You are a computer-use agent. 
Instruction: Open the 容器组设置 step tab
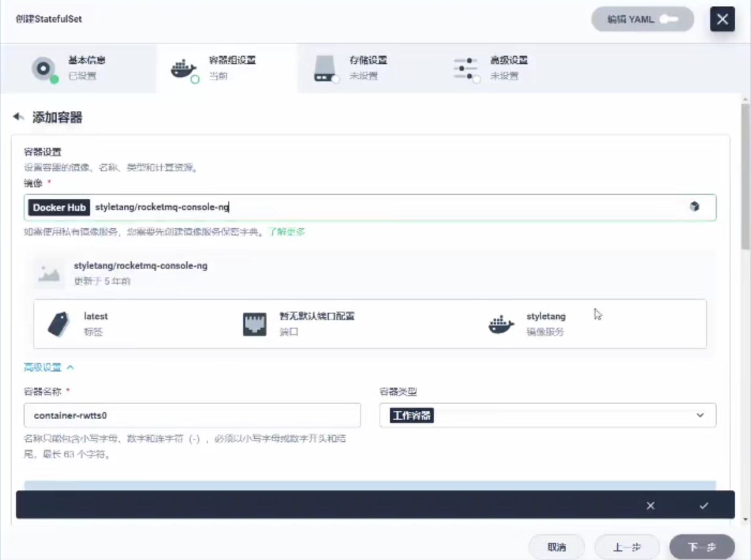227,69
